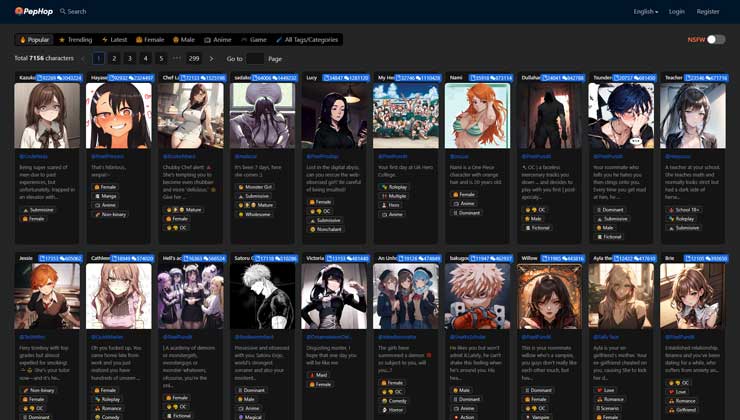Click the PepHop logo icon
The image size is (740, 420).
[20, 11]
